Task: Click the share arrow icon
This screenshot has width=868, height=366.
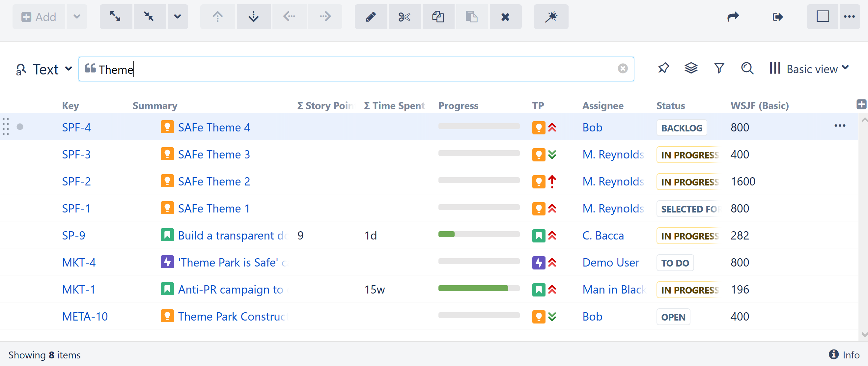Action: [733, 16]
